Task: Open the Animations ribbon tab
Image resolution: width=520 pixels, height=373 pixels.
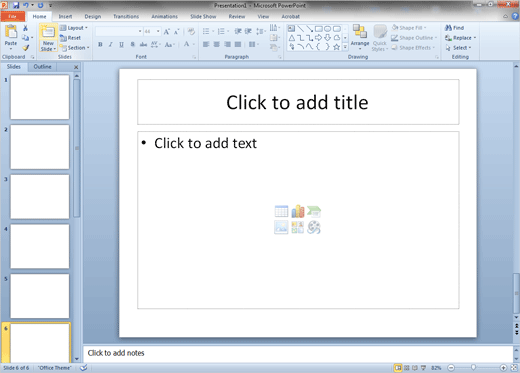Action: 165,16
